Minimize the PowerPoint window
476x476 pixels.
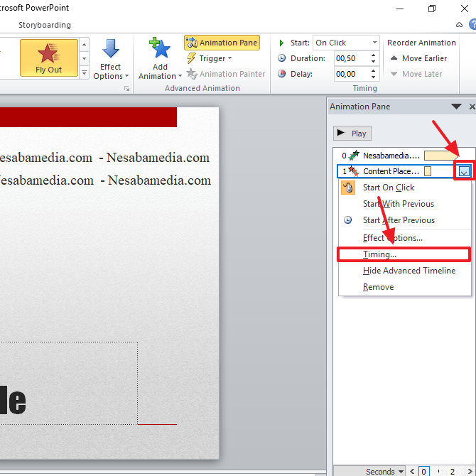click(x=400, y=9)
